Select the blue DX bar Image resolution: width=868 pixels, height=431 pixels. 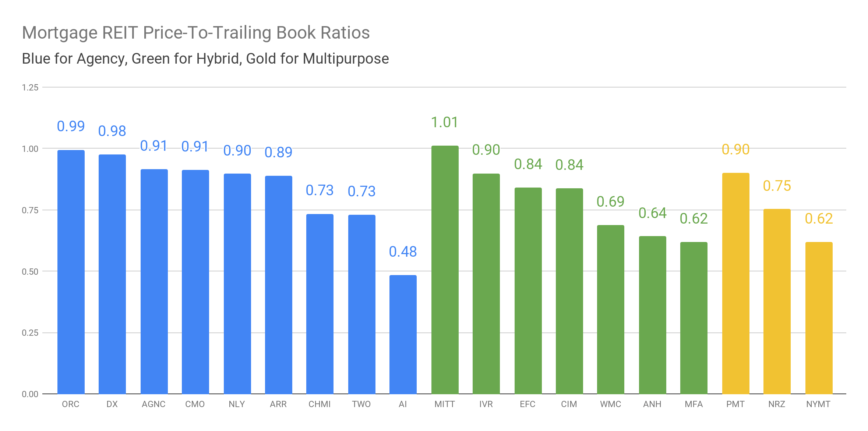(x=112, y=274)
